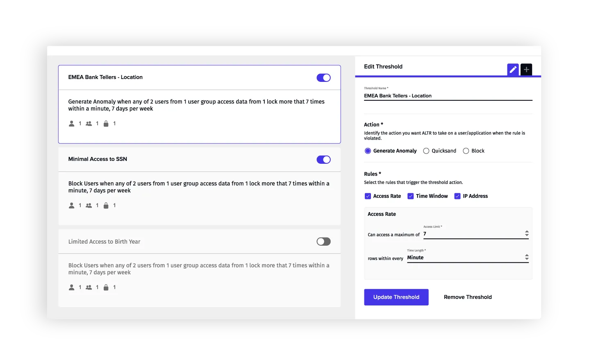Uncheck the Time Window rule checkbox
The image size is (589, 364).
(410, 196)
